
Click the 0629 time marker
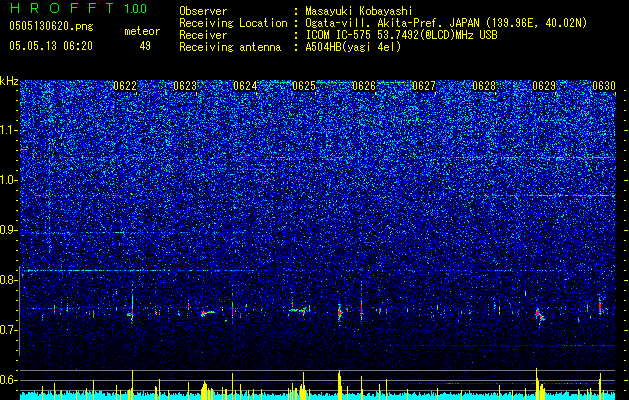(544, 86)
